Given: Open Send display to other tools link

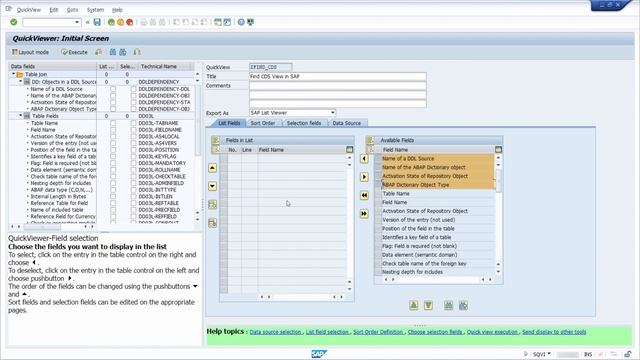Looking at the screenshot, I should tap(554, 332).
